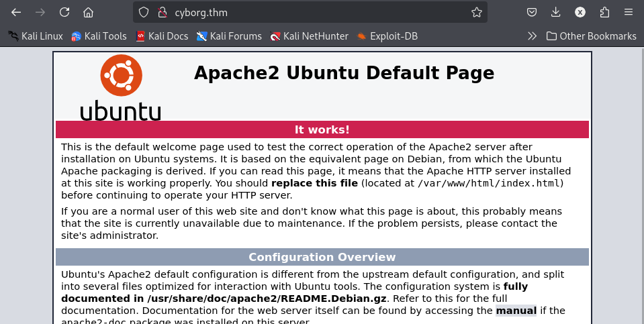Open the Kali Linux bookmark
The height and width of the screenshot is (324, 644).
[36, 36]
